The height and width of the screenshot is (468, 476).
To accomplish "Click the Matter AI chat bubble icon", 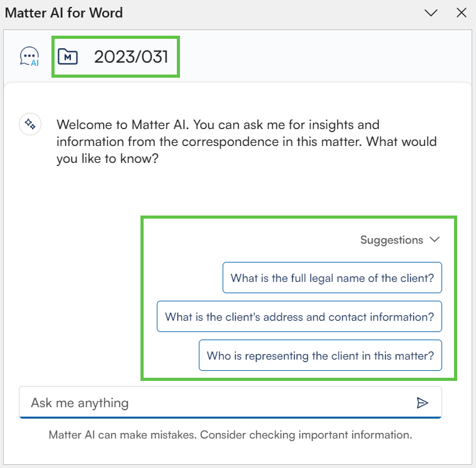I will (x=29, y=57).
